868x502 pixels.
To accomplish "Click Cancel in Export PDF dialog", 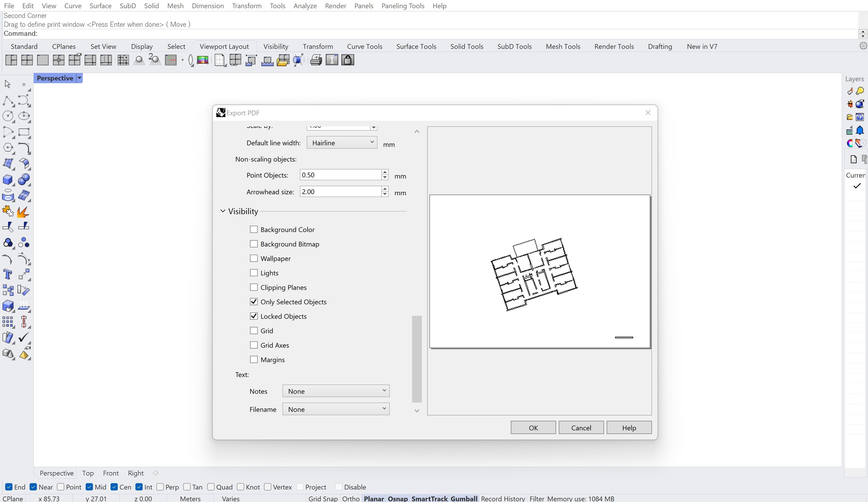I will pyautogui.click(x=581, y=427).
